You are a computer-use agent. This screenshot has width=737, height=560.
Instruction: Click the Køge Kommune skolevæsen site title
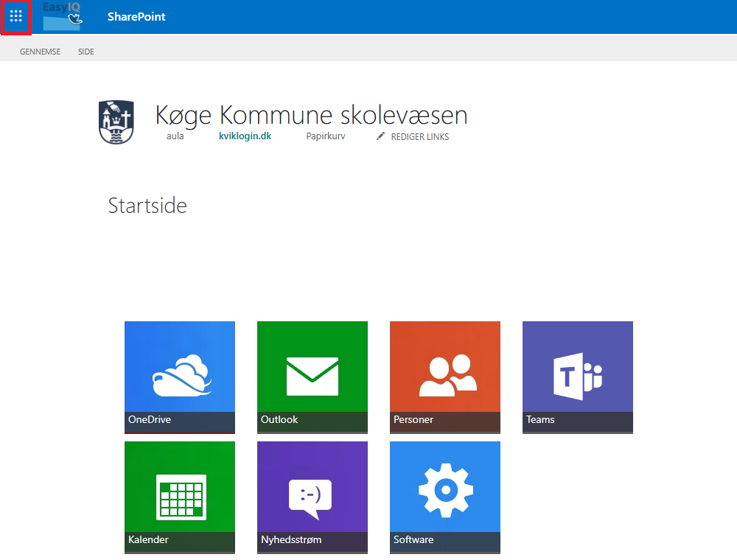pos(311,115)
